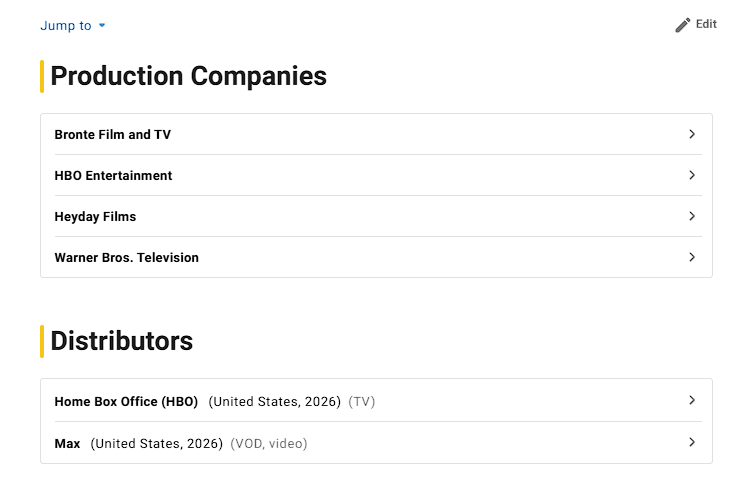Select the Heyday Films company name

[x=95, y=217]
